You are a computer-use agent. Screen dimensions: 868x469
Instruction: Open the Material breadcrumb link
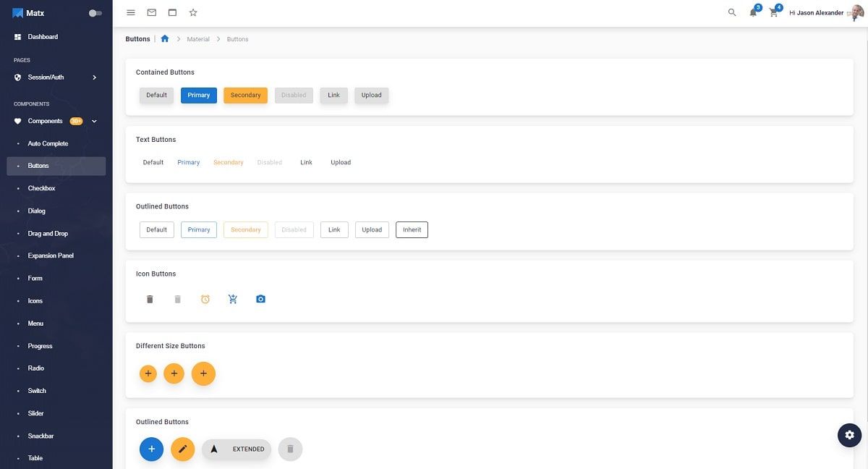pyautogui.click(x=198, y=38)
